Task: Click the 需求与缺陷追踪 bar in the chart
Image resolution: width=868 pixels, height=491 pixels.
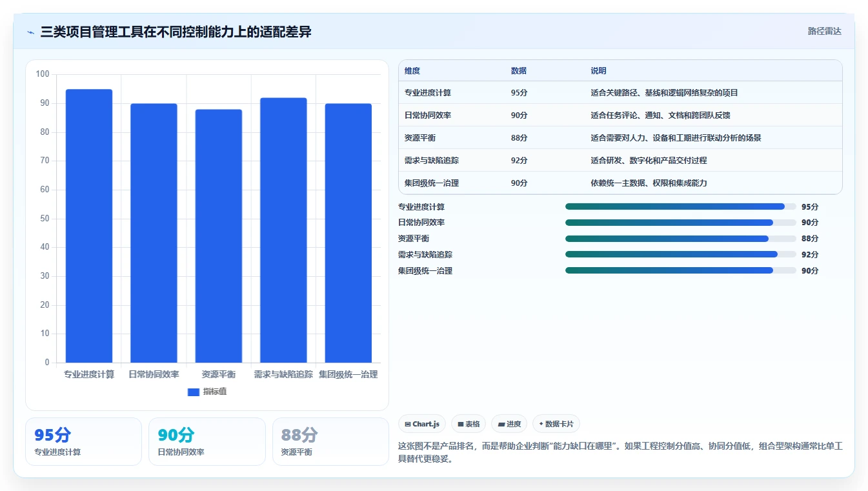Action: (283, 230)
